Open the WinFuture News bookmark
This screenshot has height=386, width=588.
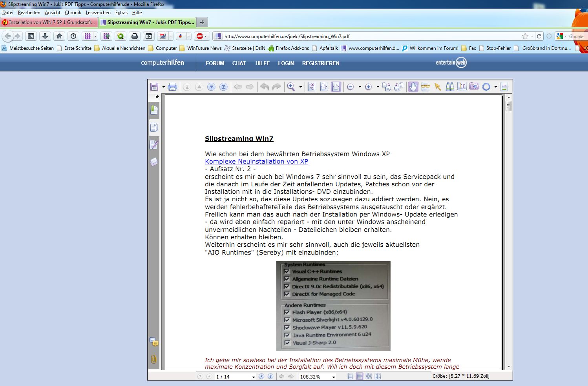201,48
